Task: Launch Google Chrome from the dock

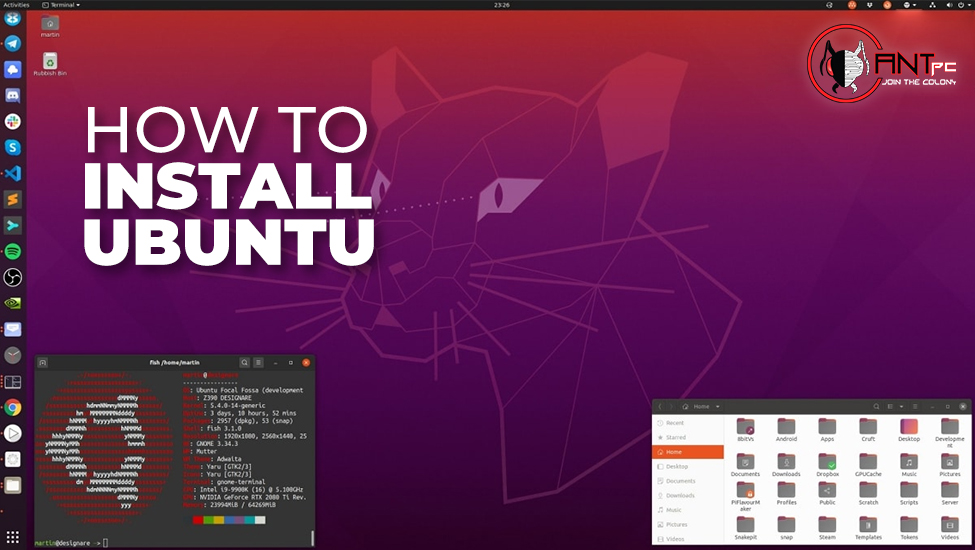Action: (12, 408)
